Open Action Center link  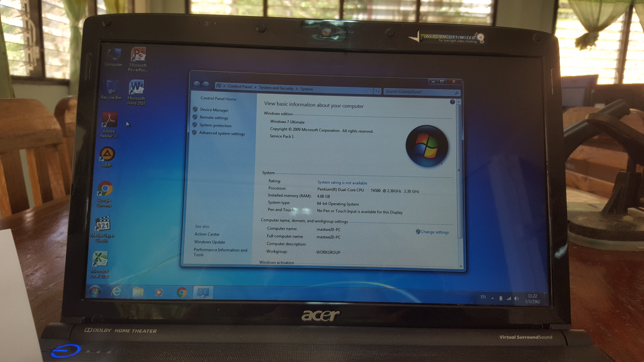pos(207,234)
